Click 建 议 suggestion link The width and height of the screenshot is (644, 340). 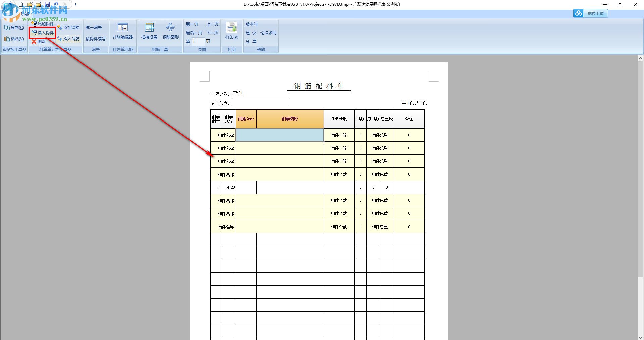point(251,33)
